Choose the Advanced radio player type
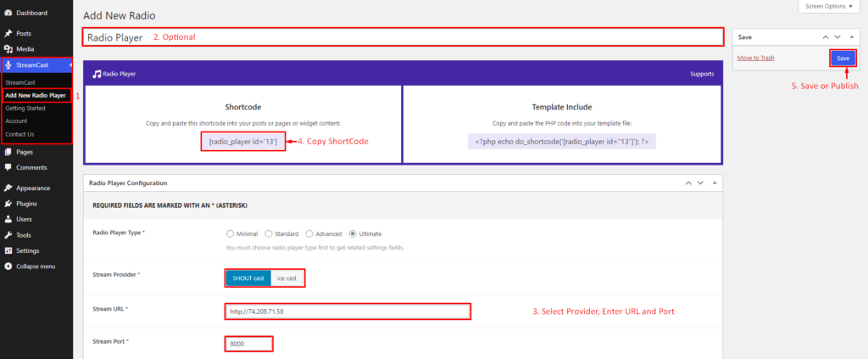Image resolution: width=868 pixels, height=359 pixels. [309, 233]
